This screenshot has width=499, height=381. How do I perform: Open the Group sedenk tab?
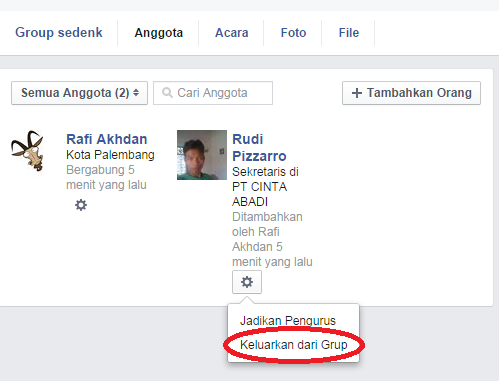(59, 33)
